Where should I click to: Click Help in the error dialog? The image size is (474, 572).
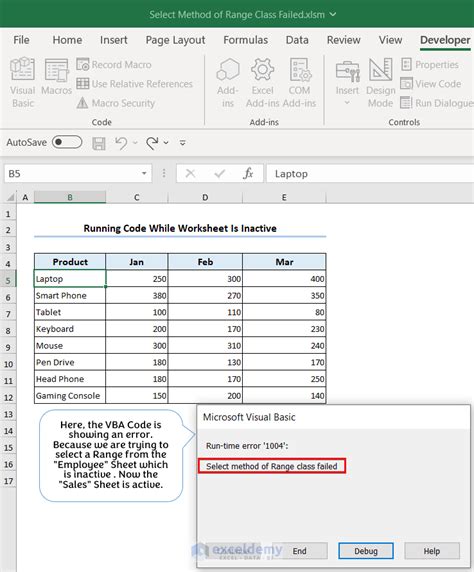[x=432, y=551]
